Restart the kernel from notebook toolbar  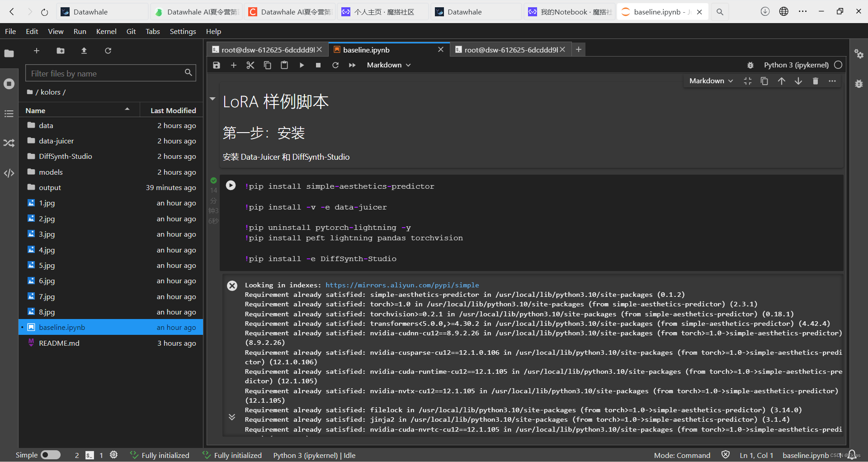coord(335,65)
